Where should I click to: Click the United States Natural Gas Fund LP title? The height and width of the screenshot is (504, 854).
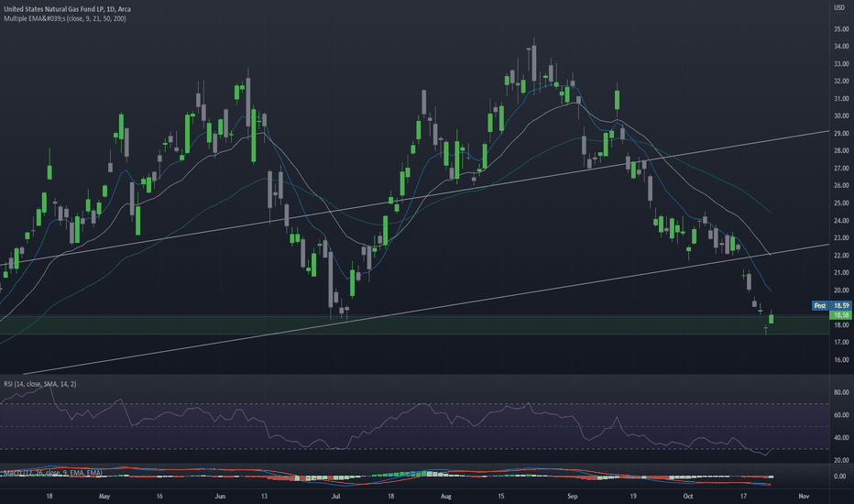[67, 9]
